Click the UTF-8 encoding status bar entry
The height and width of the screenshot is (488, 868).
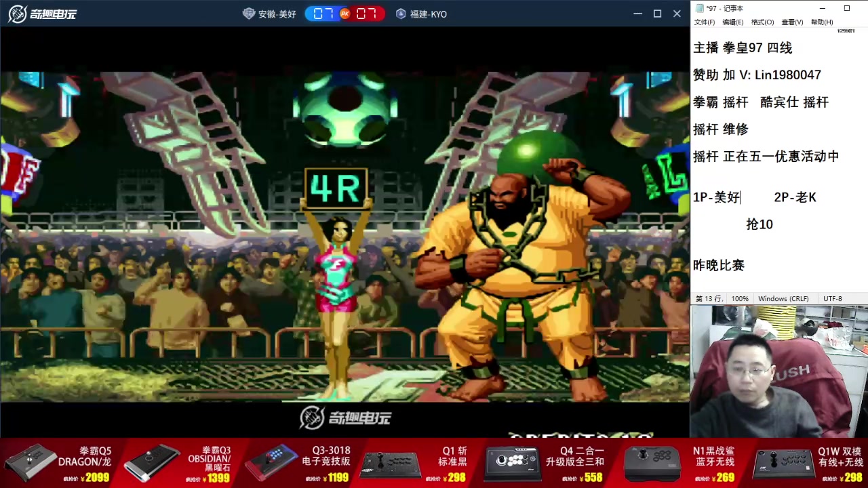pos(832,299)
